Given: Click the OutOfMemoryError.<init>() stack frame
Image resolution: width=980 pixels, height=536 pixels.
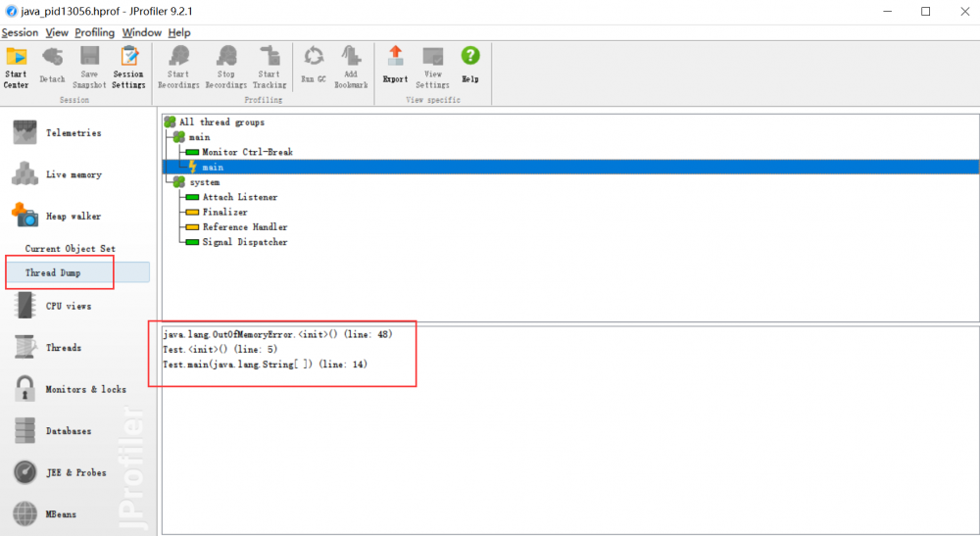Looking at the screenshot, I should [x=277, y=334].
